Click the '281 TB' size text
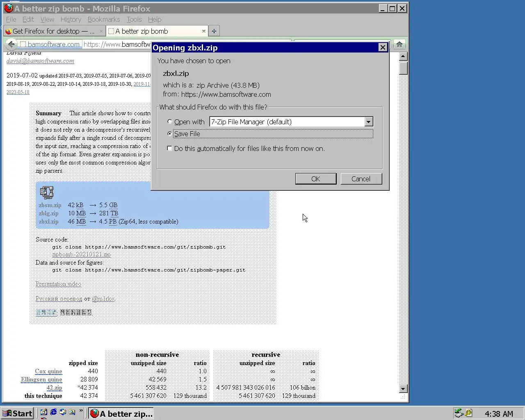Viewport: 525px width, 420px height. pyautogui.click(x=108, y=213)
